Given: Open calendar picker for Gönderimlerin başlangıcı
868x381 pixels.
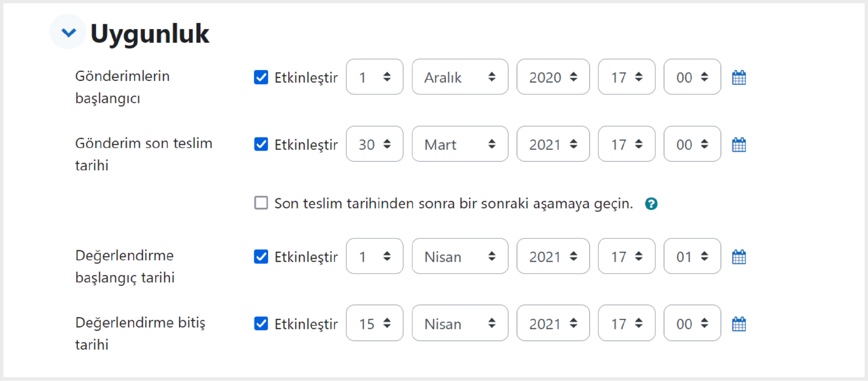Looking at the screenshot, I should 739,77.
